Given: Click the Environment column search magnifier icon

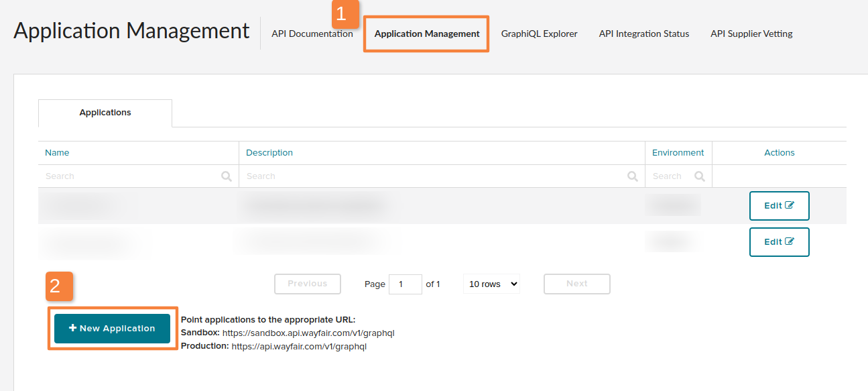Looking at the screenshot, I should click(x=700, y=176).
